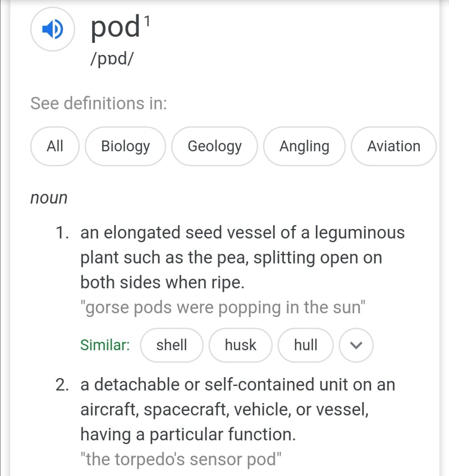Click the "See definitions in:" label
Screen dimensions: 449x476
click(99, 103)
